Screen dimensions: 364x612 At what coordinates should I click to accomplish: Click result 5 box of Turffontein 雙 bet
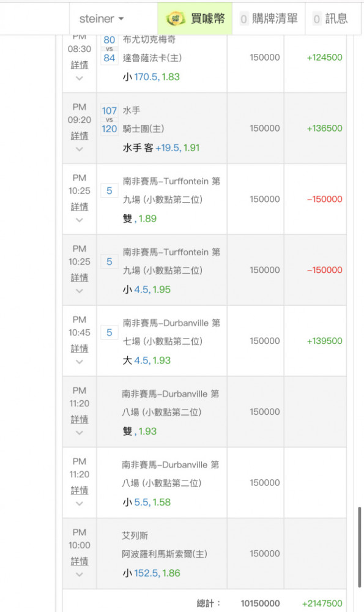tap(110, 191)
